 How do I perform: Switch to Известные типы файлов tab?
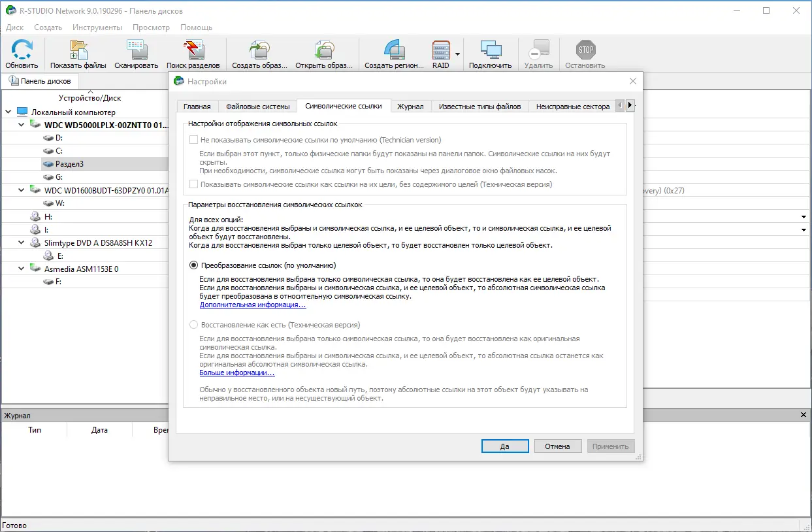click(479, 107)
